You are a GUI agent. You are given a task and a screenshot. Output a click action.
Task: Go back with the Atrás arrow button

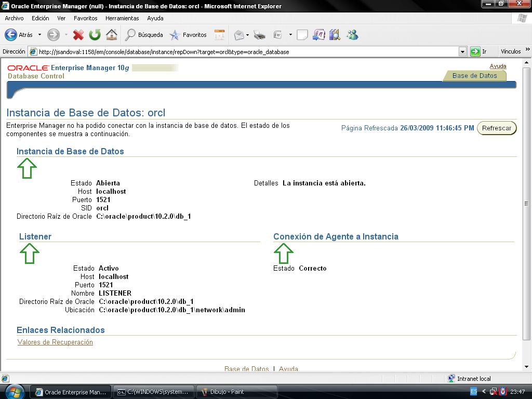pyautogui.click(x=19, y=35)
